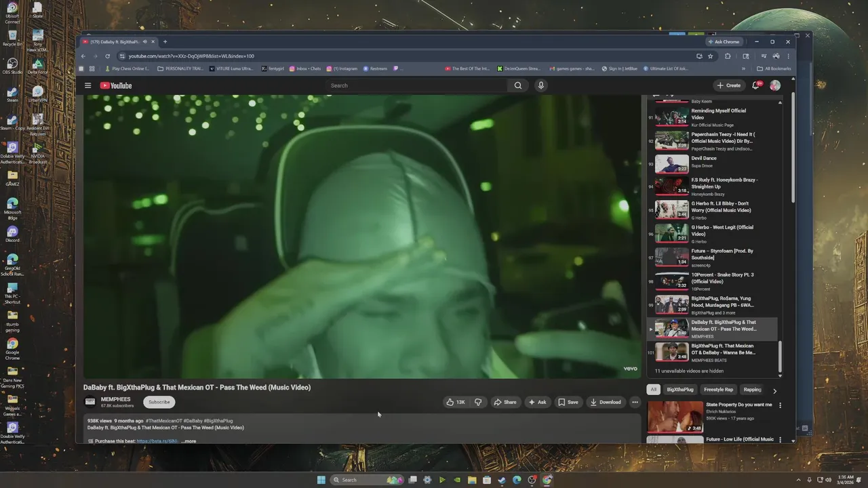Play Devil Dance from the playlist
The width and height of the screenshot is (868, 488).
(712, 165)
